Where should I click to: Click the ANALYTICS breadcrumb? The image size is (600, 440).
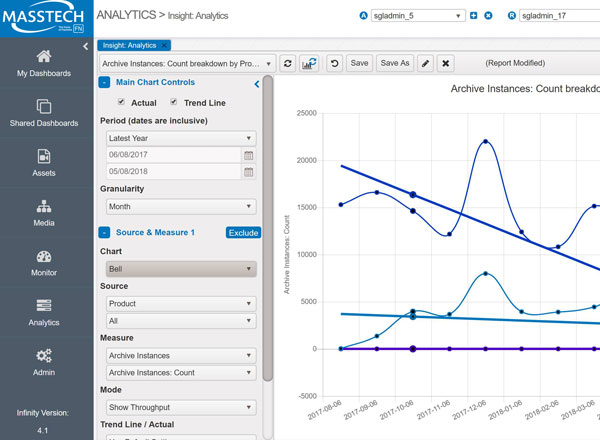126,15
